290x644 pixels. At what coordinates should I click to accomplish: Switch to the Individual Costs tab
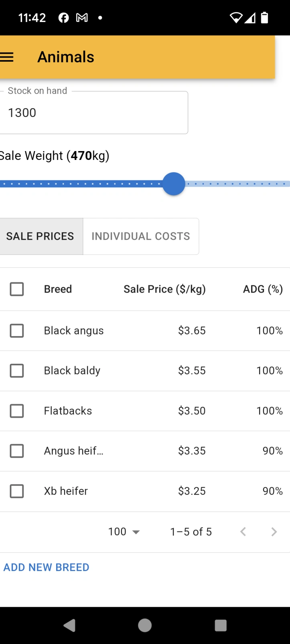tap(141, 236)
